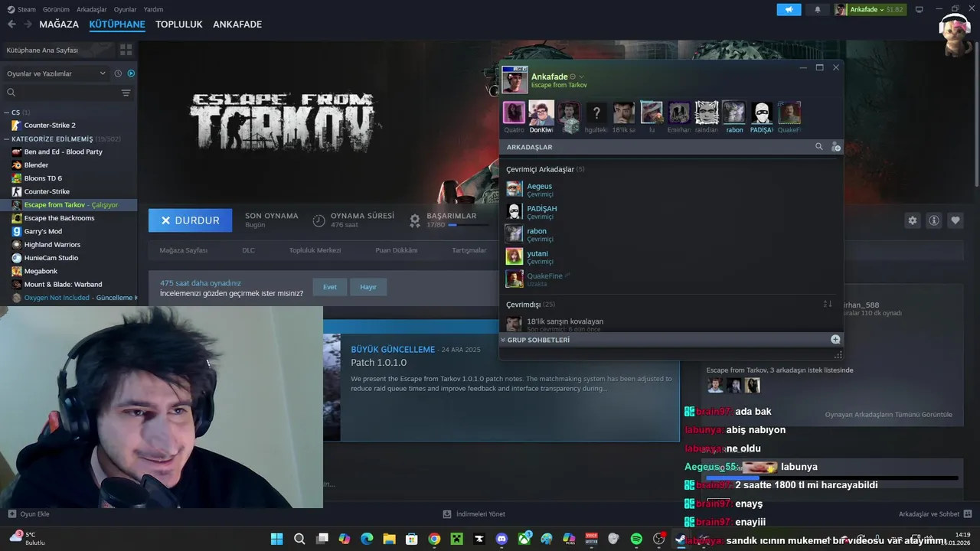Open the Görünüm menu
The image size is (980, 551).
tap(56, 9)
